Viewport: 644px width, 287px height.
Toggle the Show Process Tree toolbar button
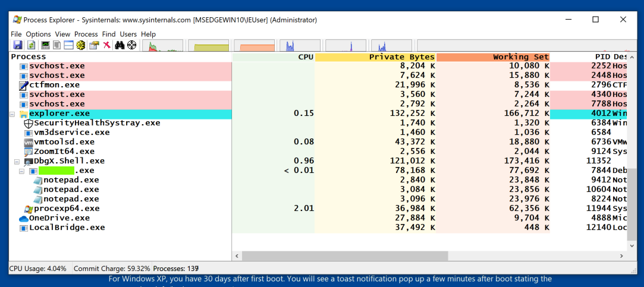[x=57, y=45]
